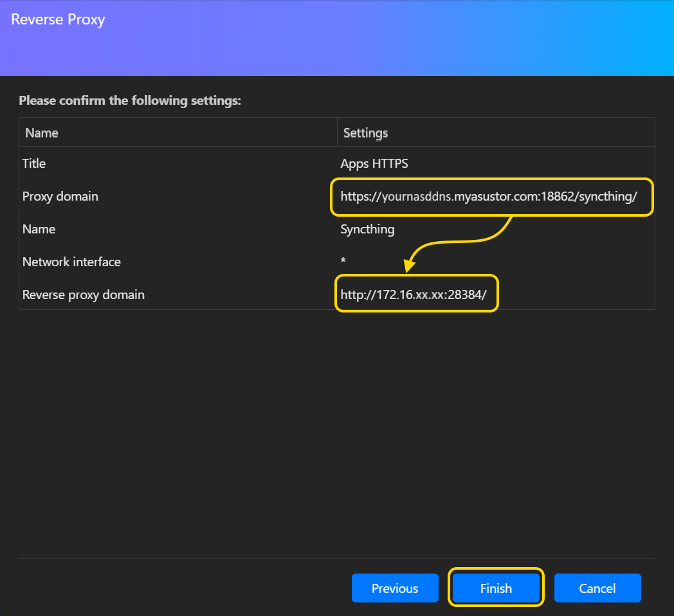
Task: Cancel the Reverse Proxy wizard
Action: pyautogui.click(x=597, y=588)
